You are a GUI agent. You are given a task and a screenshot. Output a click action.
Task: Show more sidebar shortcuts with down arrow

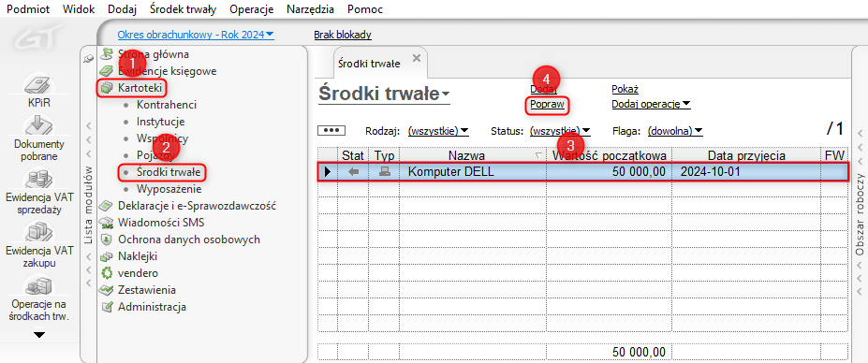(x=39, y=335)
